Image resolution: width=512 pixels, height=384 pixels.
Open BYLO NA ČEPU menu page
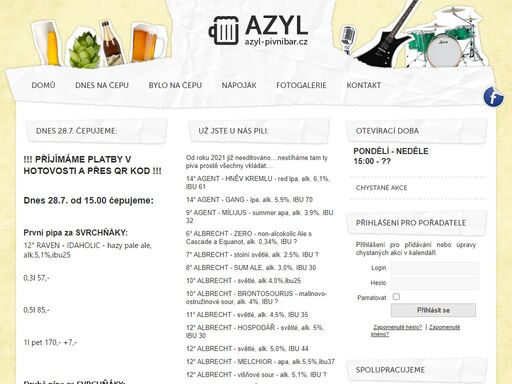pyautogui.click(x=175, y=85)
